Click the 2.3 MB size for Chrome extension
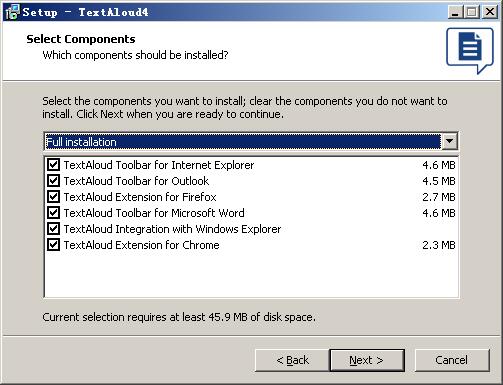 439,245
